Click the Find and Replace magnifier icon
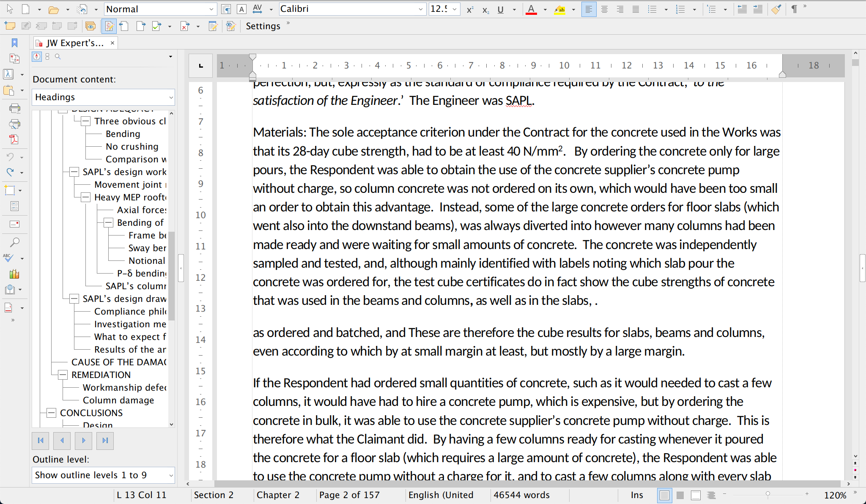Image resolution: width=866 pixels, height=504 pixels. click(x=14, y=242)
